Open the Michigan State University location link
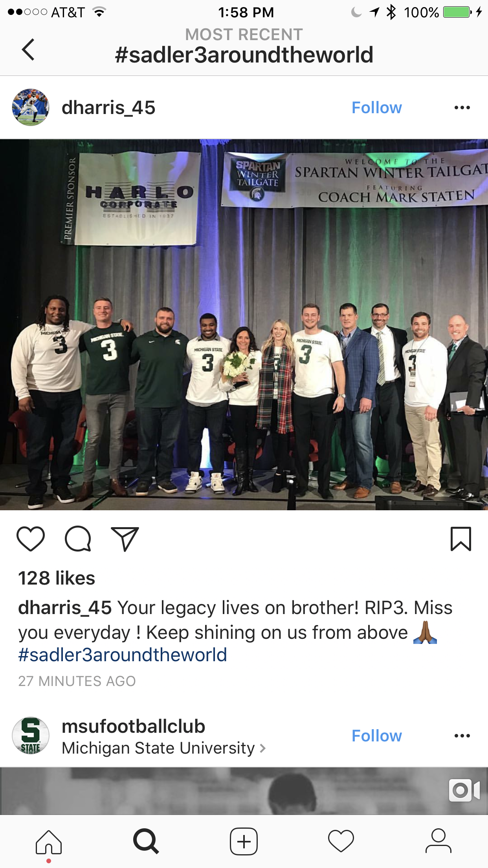 [163, 748]
